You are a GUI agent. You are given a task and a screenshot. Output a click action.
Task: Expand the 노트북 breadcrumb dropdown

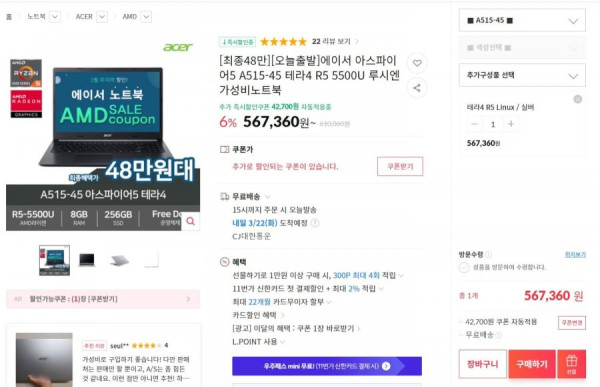[x=55, y=17]
